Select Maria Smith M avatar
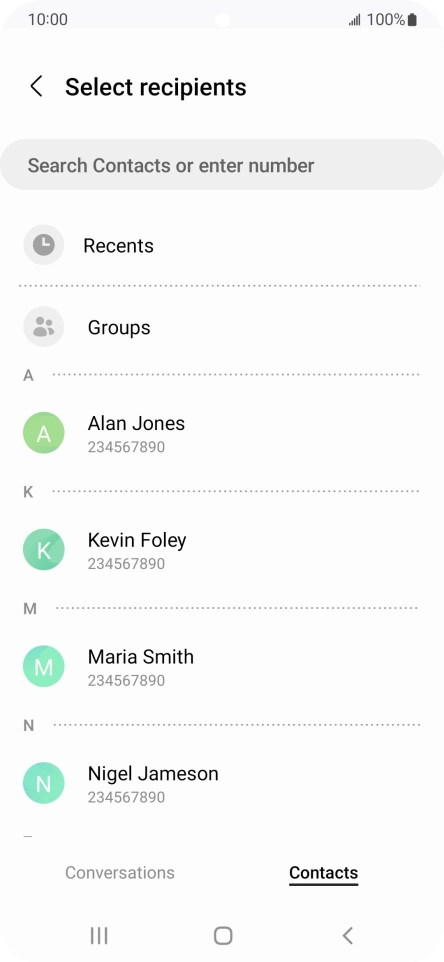The image size is (444, 962). tap(44, 666)
